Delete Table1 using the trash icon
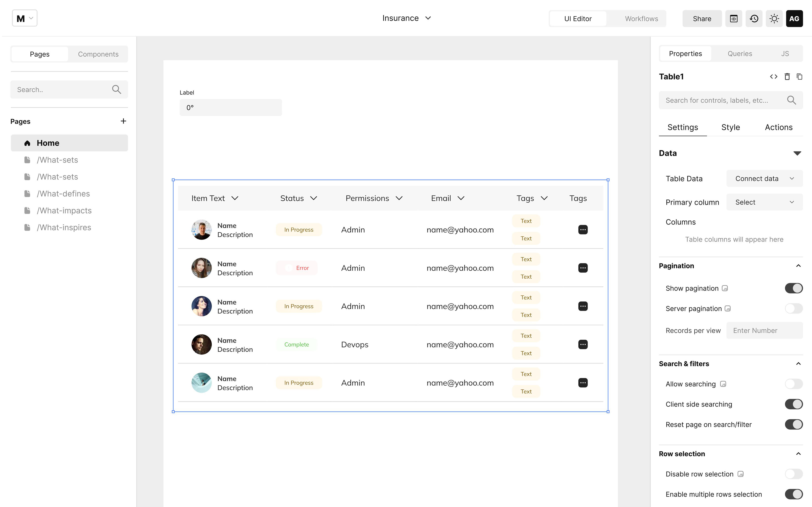Viewport: 812px width, 507px height. pyautogui.click(x=787, y=76)
